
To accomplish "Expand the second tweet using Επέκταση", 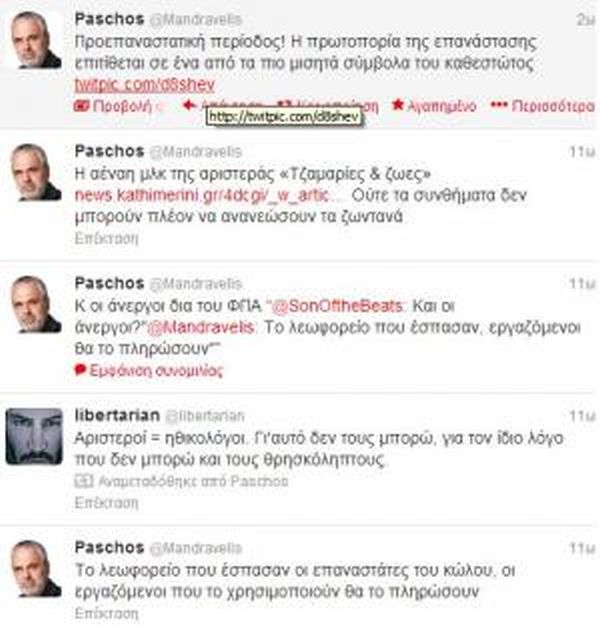I will [106, 238].
